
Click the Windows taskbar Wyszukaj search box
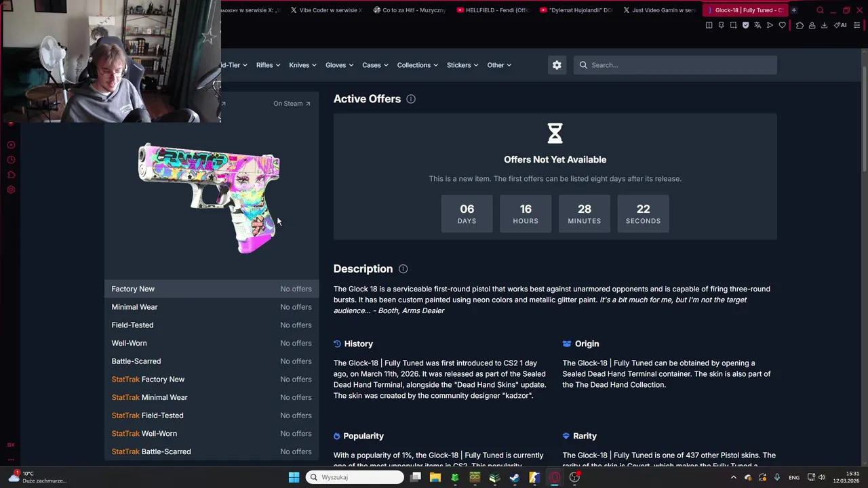(x=355, y=477)
